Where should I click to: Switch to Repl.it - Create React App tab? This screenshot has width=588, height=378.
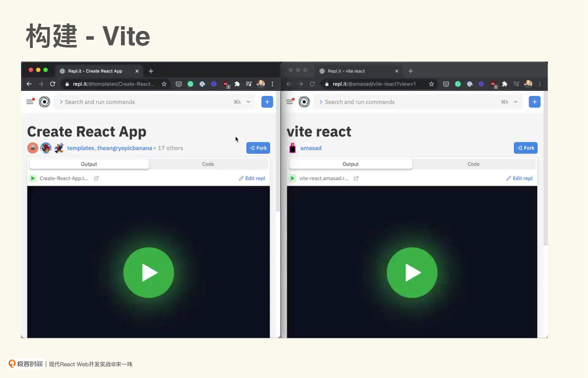pos(99,71)
